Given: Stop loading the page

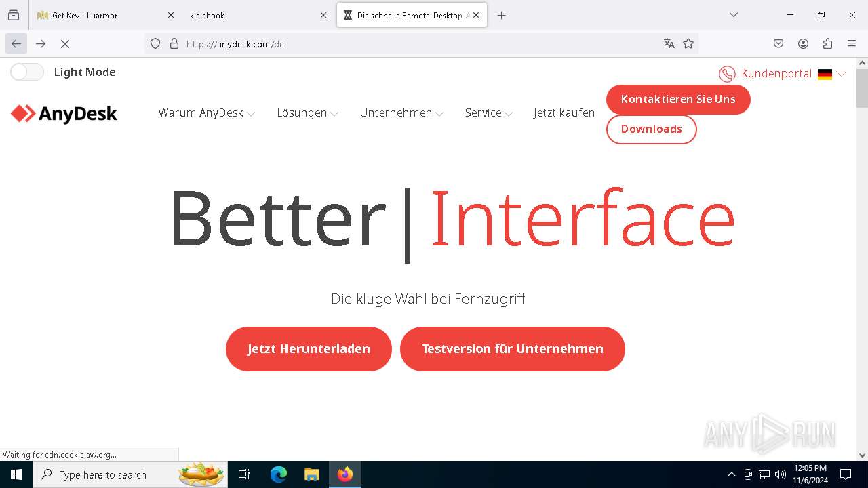Looking at the screenshot, I should 65,43.
